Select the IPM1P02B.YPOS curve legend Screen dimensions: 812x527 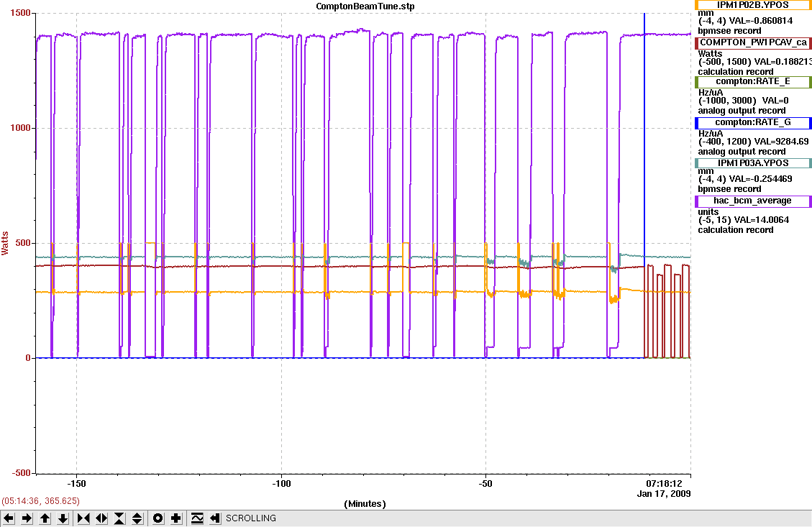(x=753, y=4)
